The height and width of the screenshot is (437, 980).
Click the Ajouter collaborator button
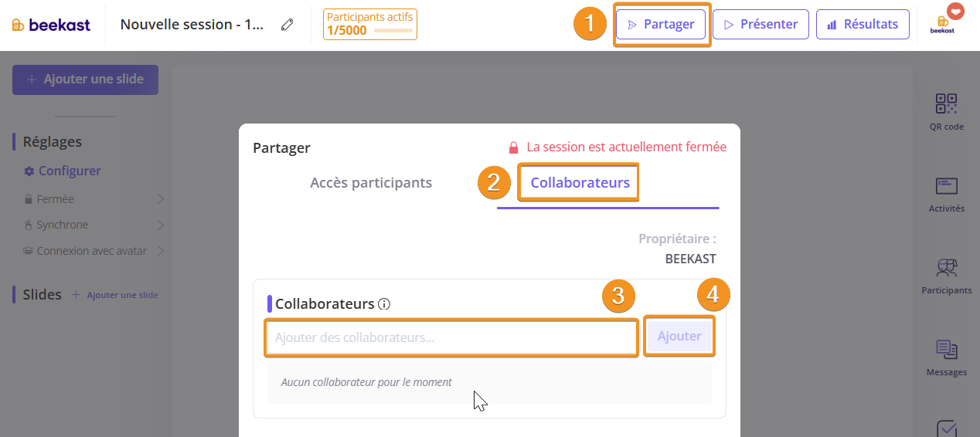point(679,337)
